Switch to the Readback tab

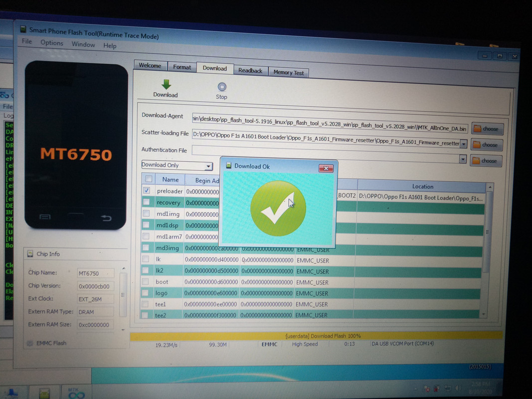click(x=250, y=70)
